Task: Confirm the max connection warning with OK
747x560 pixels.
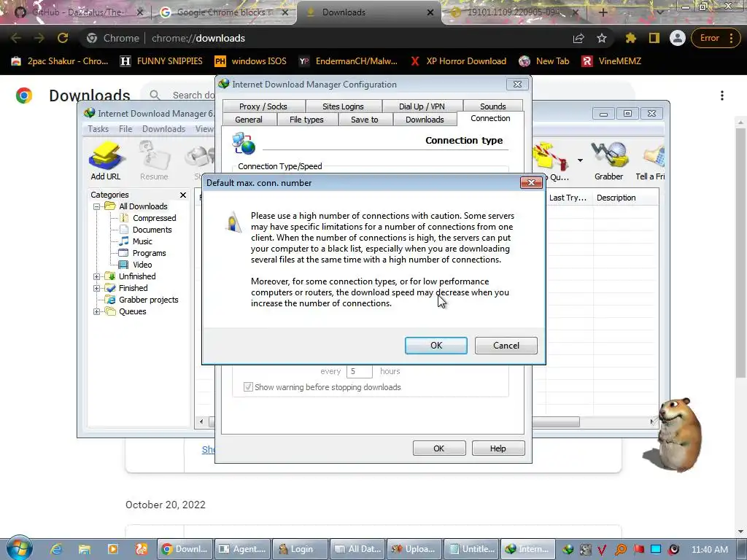Action: (x=436, y=345)
